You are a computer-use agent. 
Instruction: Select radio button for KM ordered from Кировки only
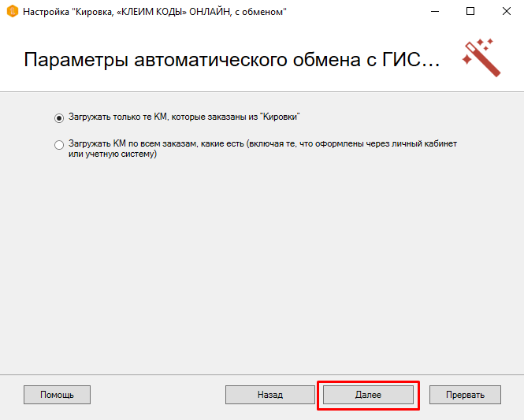tap(59, 118)
